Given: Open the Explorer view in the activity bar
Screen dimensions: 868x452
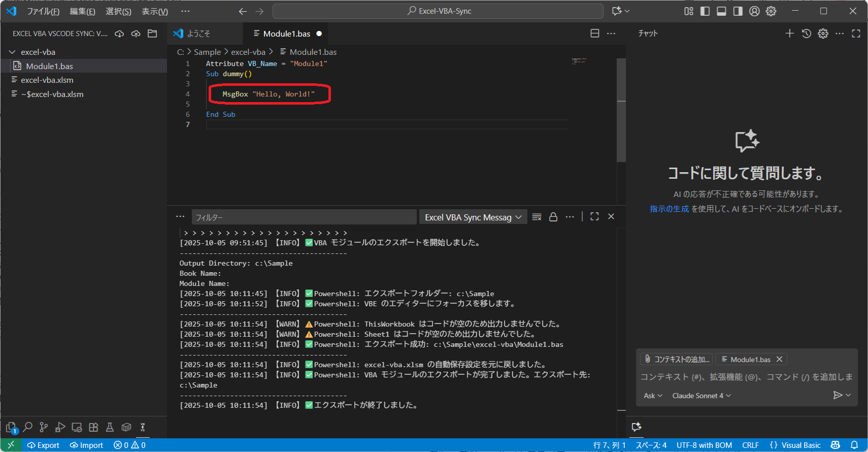Looking at the screenshot, I should coord(11,428).
